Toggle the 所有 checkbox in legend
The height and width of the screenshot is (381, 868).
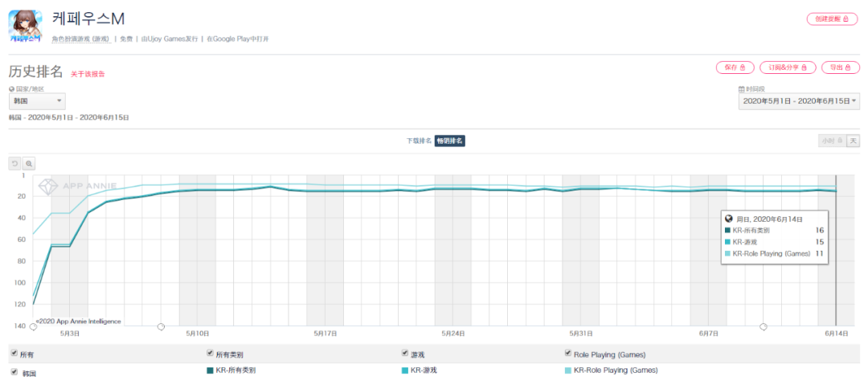[x=14, y=354]
